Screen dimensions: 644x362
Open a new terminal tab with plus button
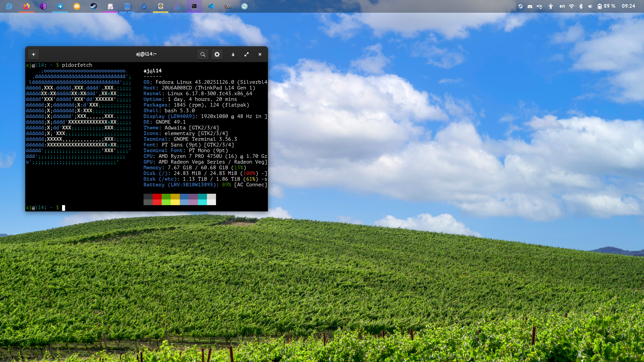coord(34,54)
